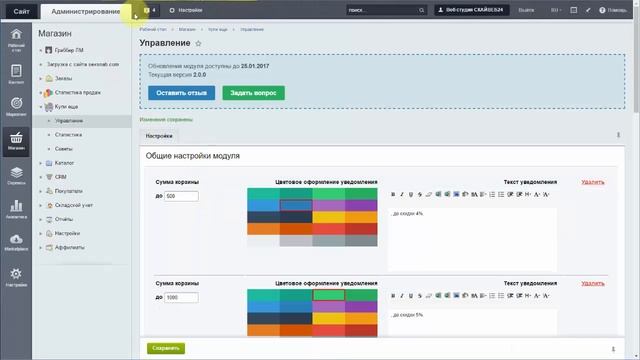Viewport: 640px width, 360px height.
Task: Toggle Italic in the 1000 sum editor
Action: (402, 296)
